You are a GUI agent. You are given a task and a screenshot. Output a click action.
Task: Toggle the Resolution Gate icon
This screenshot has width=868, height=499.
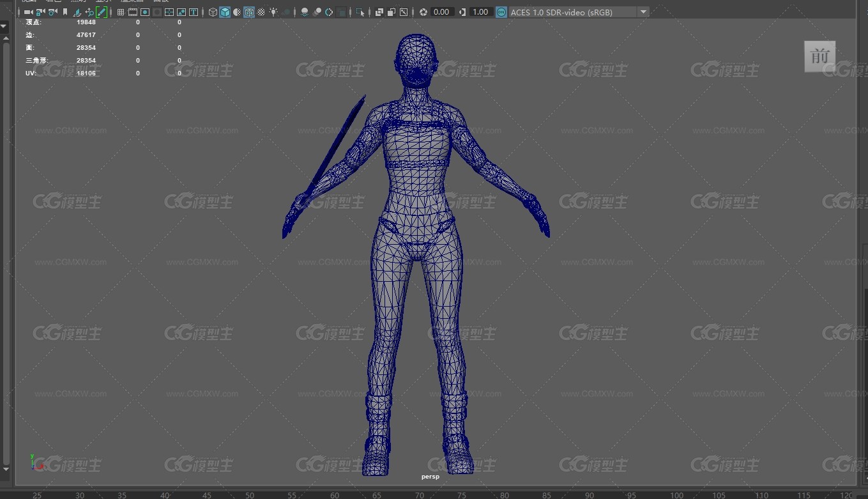(145, 12)
